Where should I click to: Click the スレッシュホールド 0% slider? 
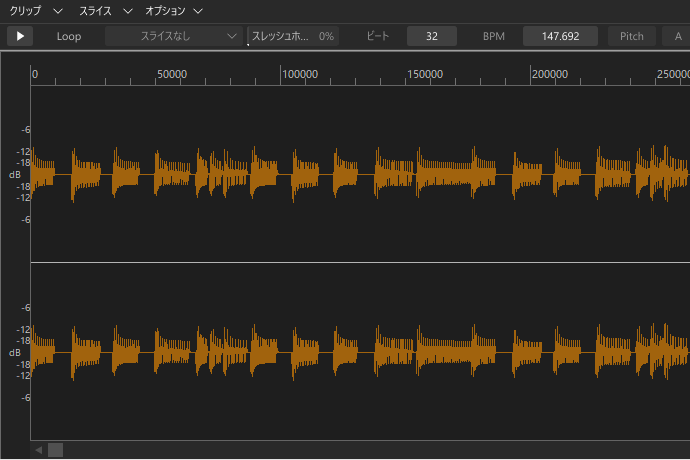click(x=292, y=36)
